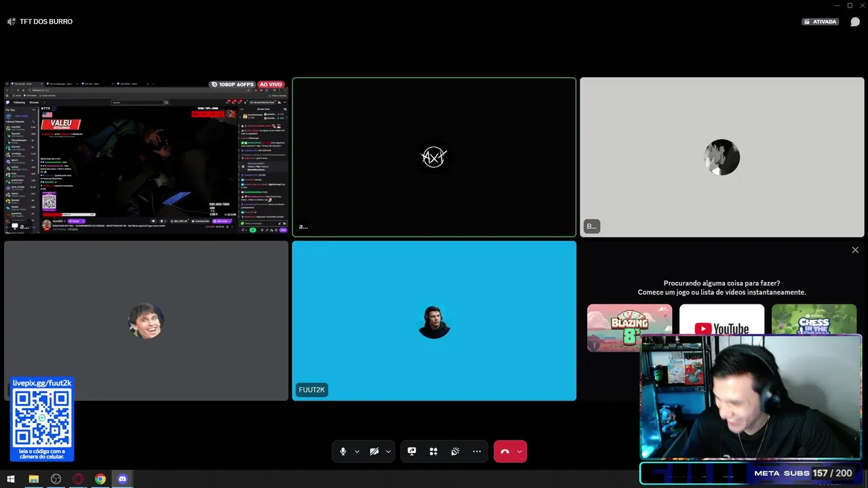Open the Activities launcher icon
This screenshot has height=488, width=868.
(433, 451)
